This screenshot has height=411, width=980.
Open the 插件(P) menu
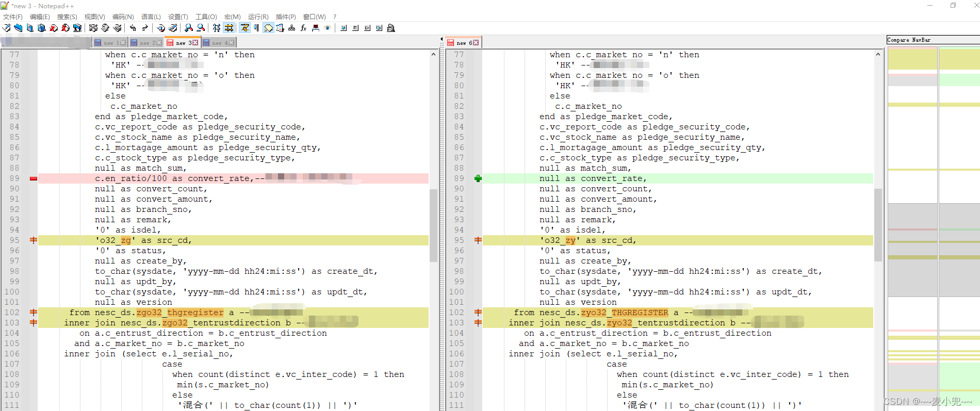click(286, 17)
